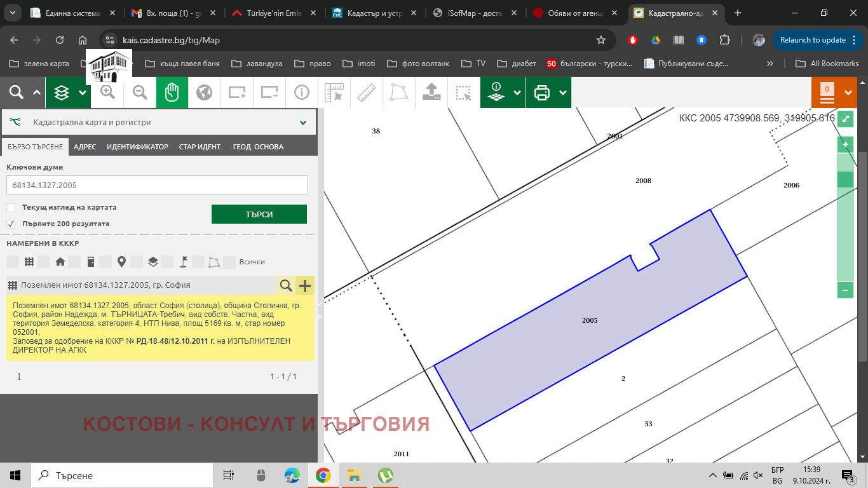Select the polygon area measuring tool
This screenshot has width=868, height=488.
tap(399, 93)
